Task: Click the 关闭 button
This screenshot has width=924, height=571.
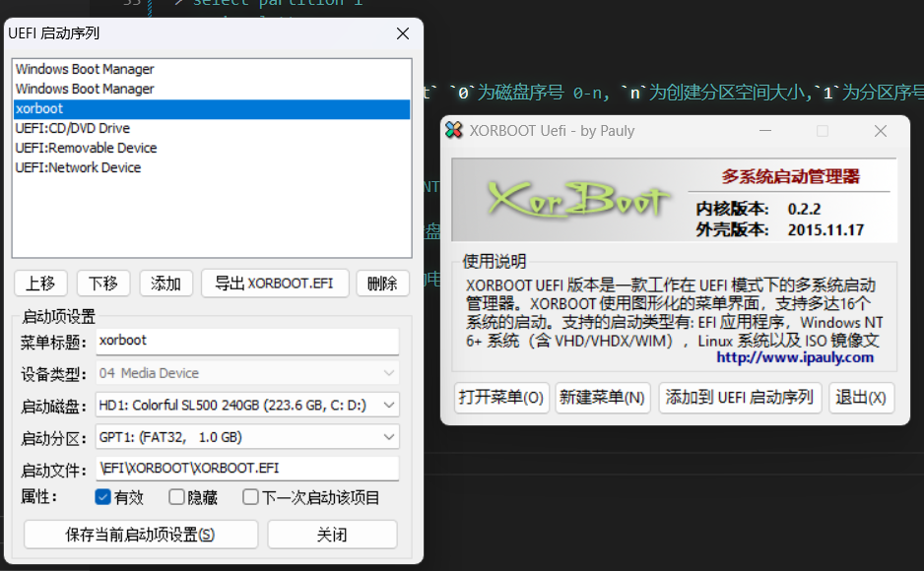Action: 332,534
